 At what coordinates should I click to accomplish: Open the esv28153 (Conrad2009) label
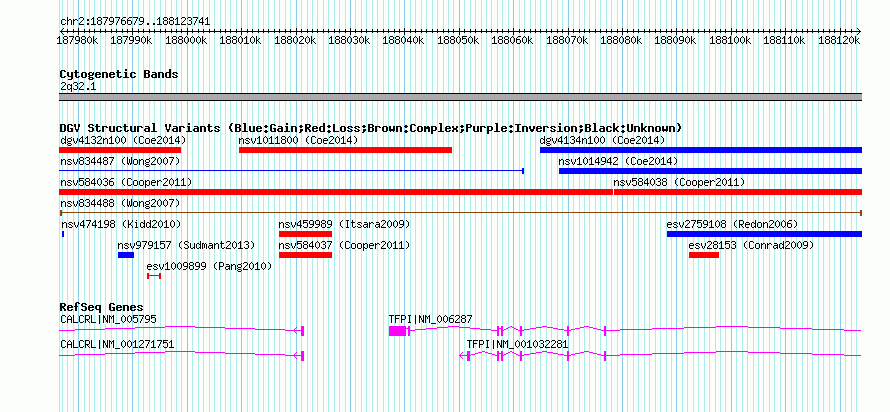(752, 245)
